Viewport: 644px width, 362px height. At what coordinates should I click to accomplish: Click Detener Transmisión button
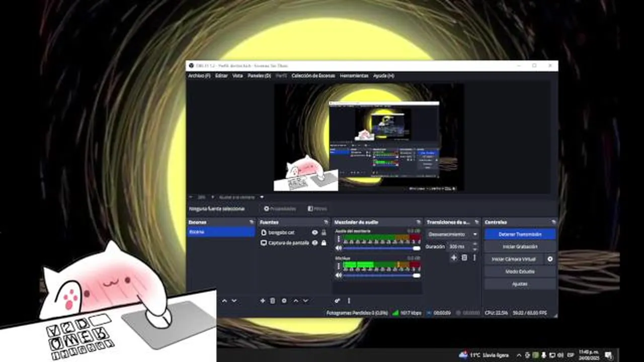[520, 234]
